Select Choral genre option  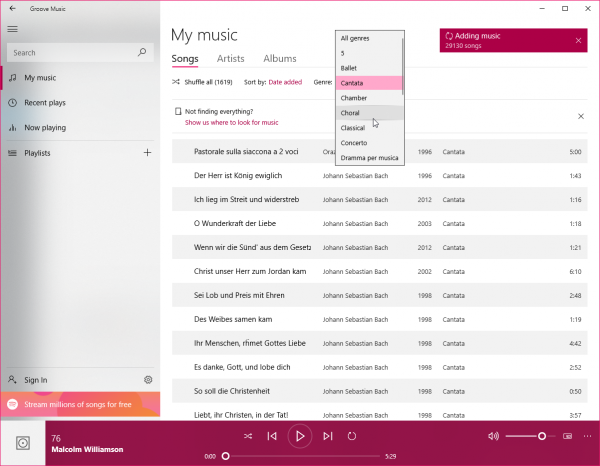point(369,113)
